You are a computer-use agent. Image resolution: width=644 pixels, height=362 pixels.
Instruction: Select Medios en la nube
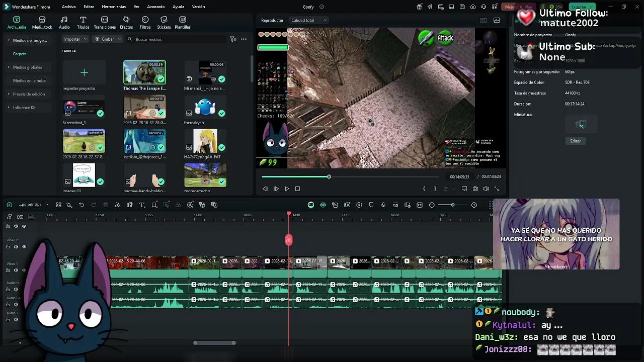pyautogui.click(x=29, y=80)
